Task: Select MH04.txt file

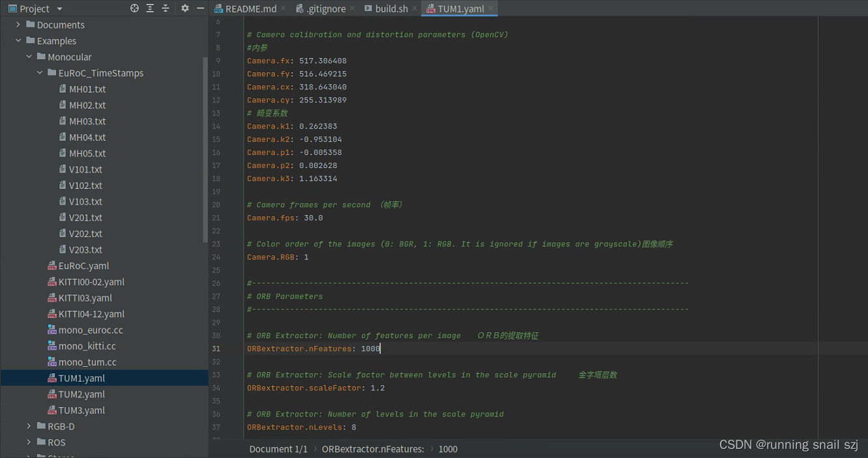Action: click(87, 137)
